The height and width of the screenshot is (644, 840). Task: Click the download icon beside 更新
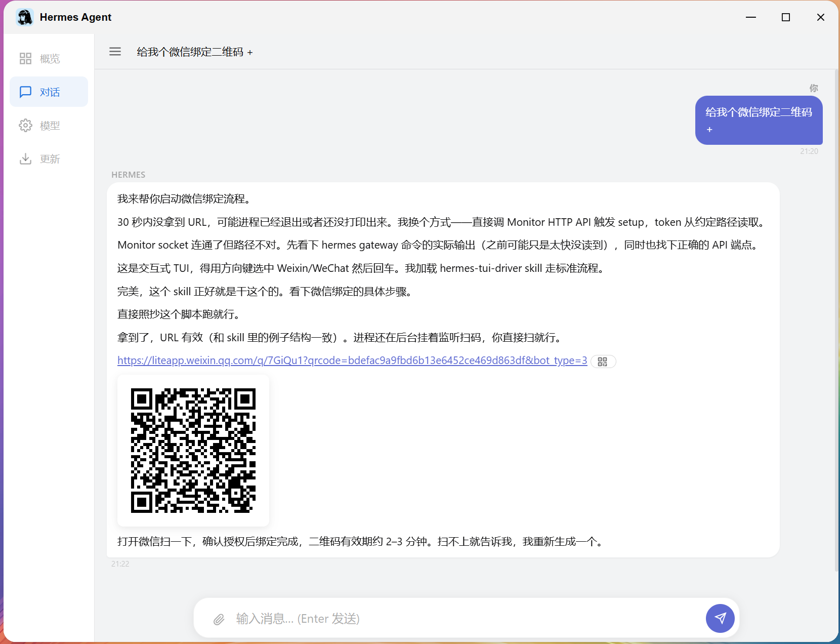click(x=25, y=159)
